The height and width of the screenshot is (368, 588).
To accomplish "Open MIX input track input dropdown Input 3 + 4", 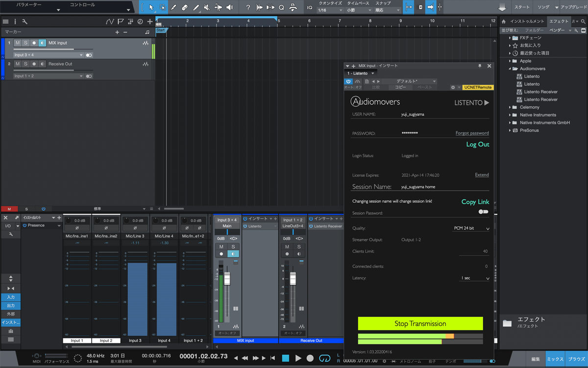I will click(x=49, y=55).
